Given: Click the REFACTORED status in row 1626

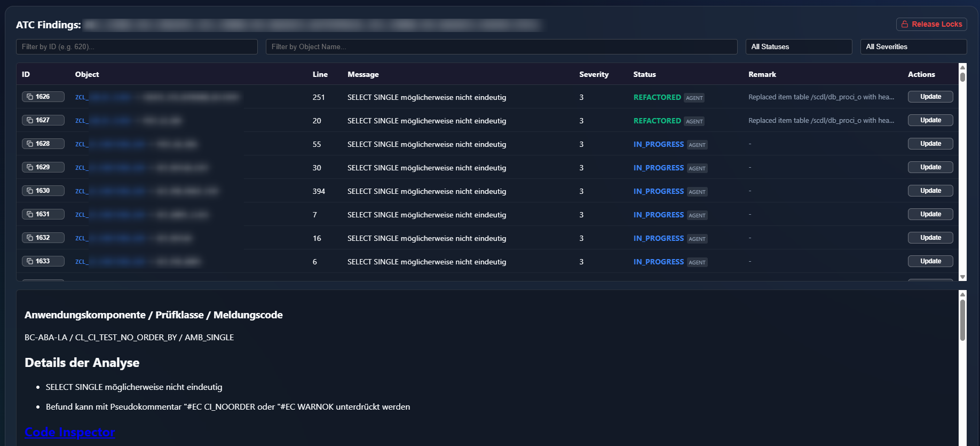Looking at the screenshot, I should [x=657, y=97].
